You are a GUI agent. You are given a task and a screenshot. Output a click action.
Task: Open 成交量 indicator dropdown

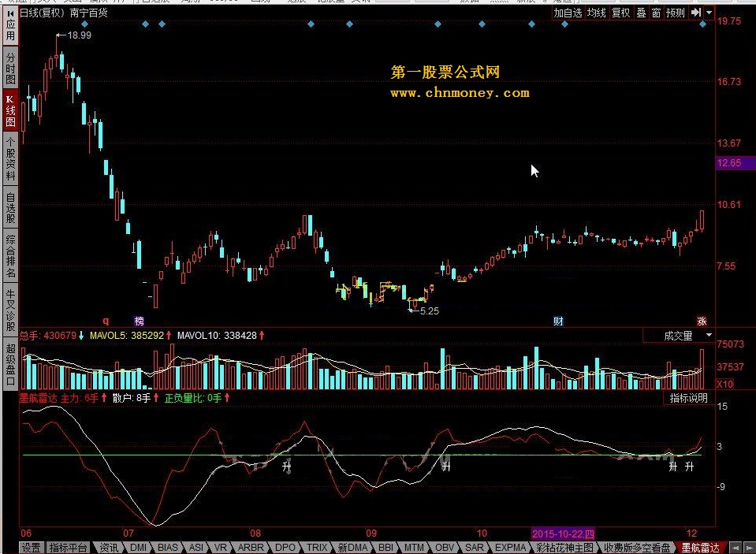(x=679, y=336)
